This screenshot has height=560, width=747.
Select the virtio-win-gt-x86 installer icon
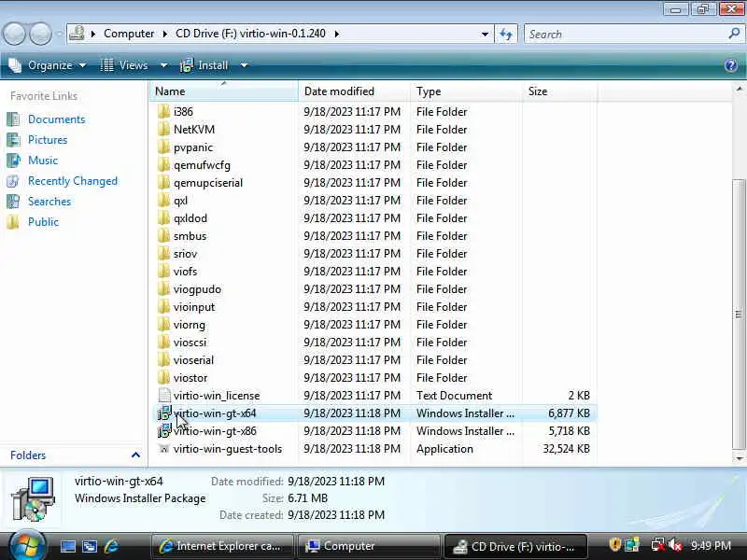164,430
